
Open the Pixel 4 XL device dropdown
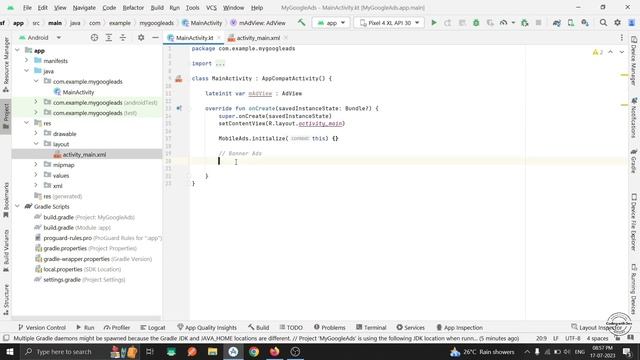coord(389,23)
